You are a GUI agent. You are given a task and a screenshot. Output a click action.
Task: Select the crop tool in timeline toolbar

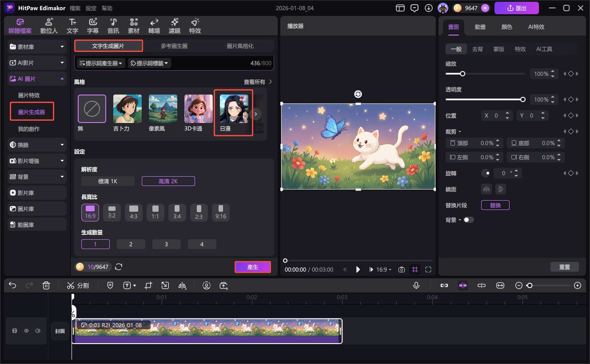pyautogui.click(x=149, y=285)
